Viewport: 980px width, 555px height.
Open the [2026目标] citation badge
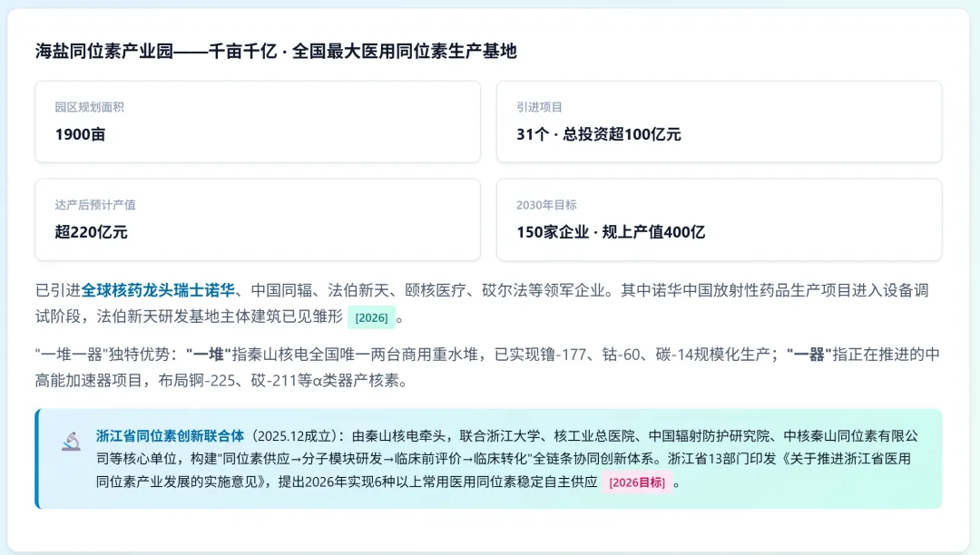[x=637, y=482]
